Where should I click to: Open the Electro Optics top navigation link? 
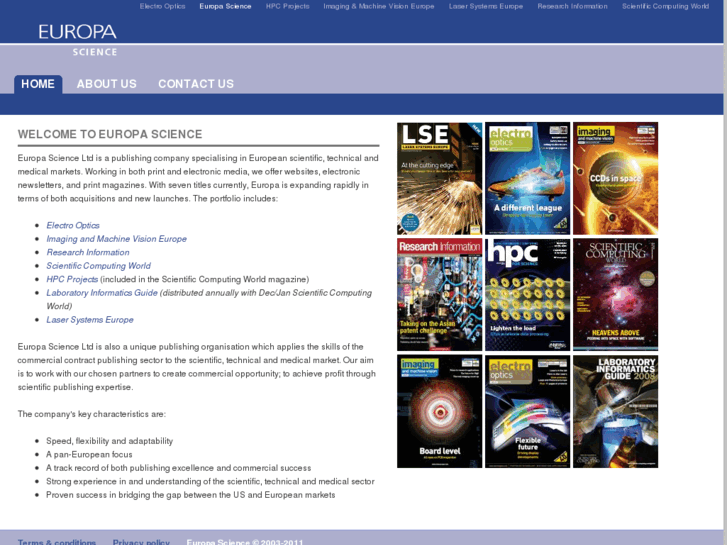pyautogui.click(x=162, y=6)
